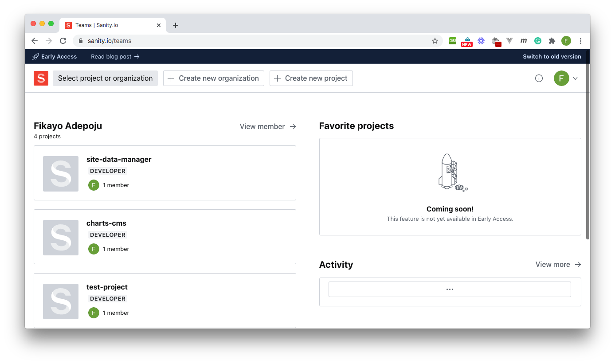Open the purple starburst extension icon

point(481,41)
